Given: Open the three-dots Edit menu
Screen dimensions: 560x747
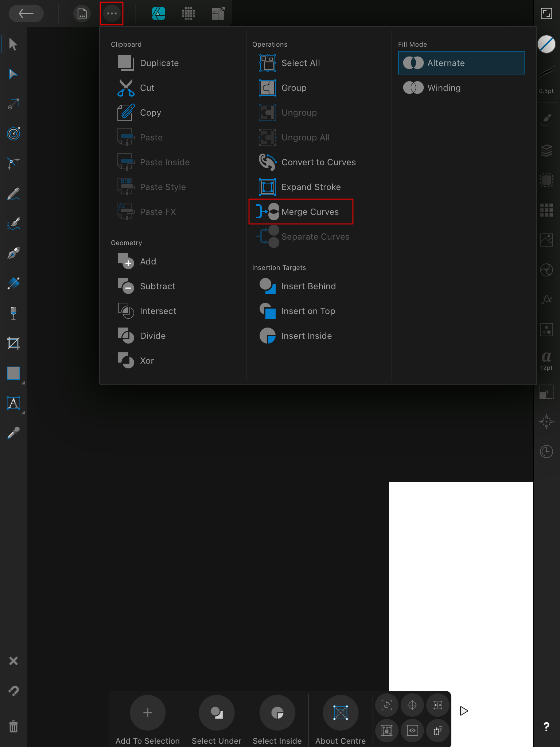Looking at the screenshot, I should 112,14.
